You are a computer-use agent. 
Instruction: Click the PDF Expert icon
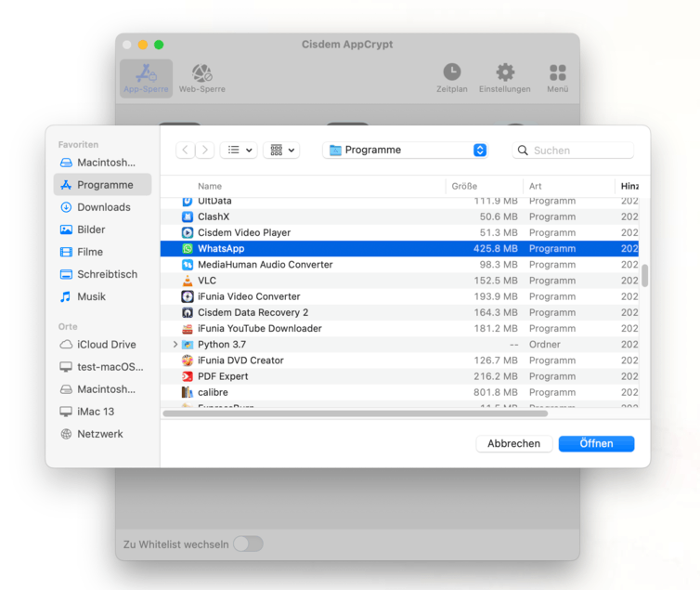tap(188, 376)
